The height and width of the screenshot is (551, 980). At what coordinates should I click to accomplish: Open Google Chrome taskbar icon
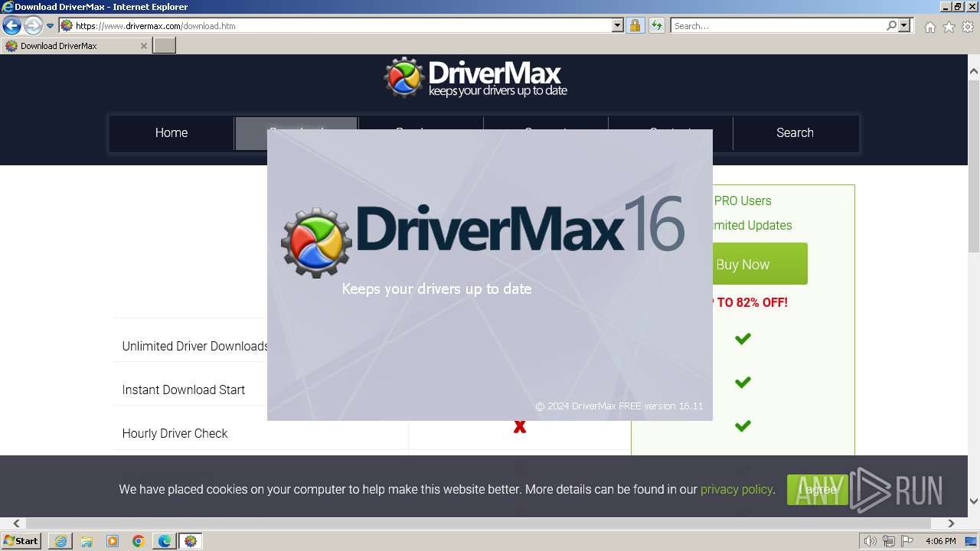click(139, 541)
